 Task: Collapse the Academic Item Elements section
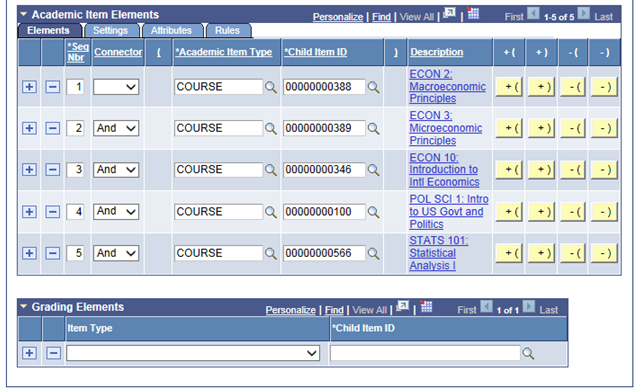tap(24, 15)
